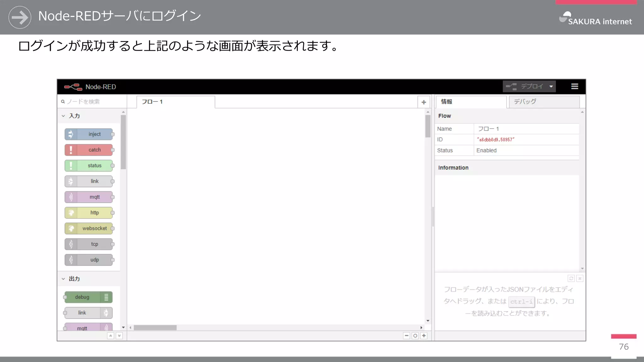Click the workspace scroll-down arrow
Image resolution: width=644 pixels, height=362 pixels.
pyautogui.click(x=428, y=321)
